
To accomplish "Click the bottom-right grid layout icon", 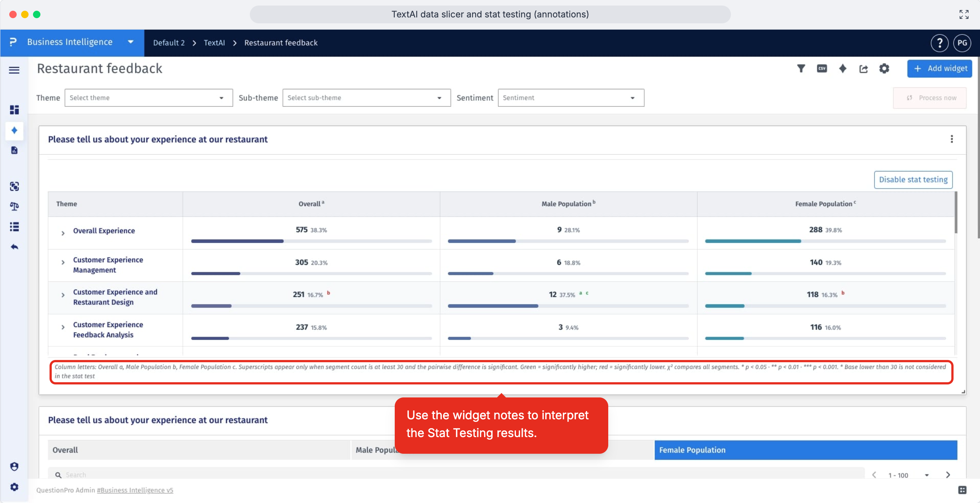I will coord(962,490).
